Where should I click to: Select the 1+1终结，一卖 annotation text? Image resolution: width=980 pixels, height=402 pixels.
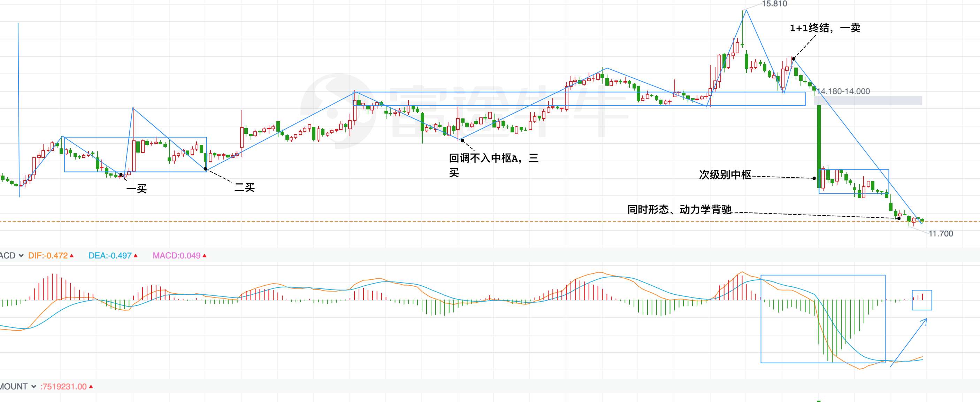pos(825,28)
